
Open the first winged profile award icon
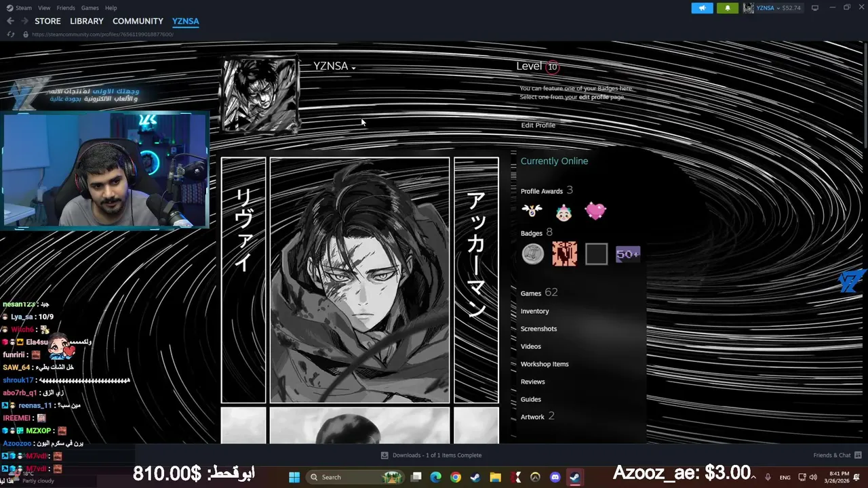(x=532, y=211)
